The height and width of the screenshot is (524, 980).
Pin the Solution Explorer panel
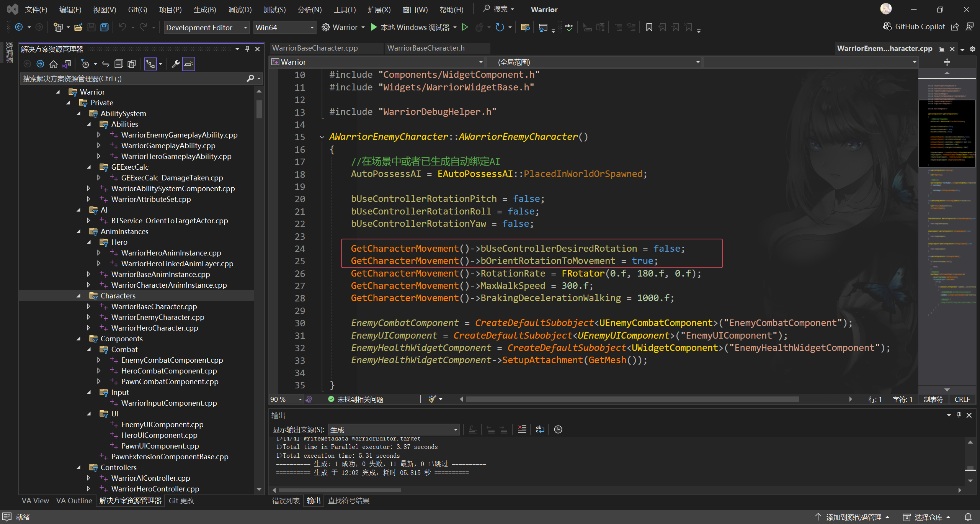coord(247,49)
